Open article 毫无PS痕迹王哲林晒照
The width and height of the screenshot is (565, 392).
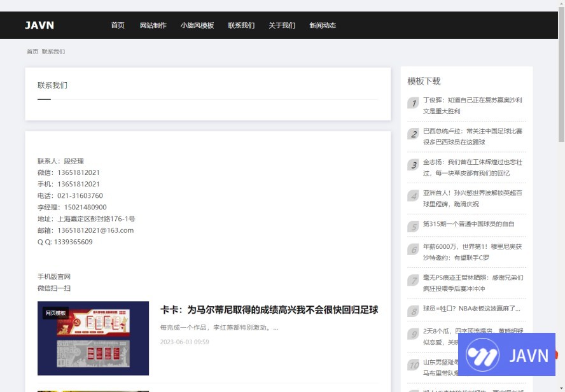tap(473, 283)
